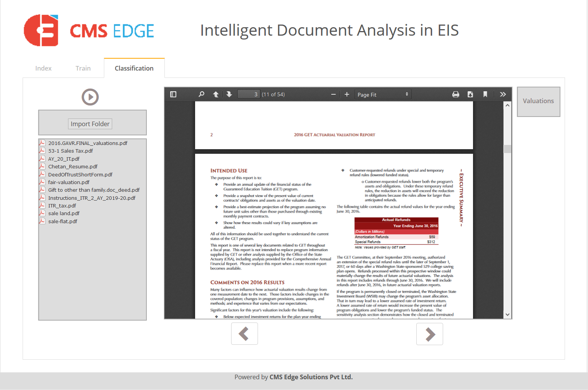Click PDF icon beside ITR_tax.pdf
Image resolution: width=588 pixels, height=390 pixels.
click(42, 206)
